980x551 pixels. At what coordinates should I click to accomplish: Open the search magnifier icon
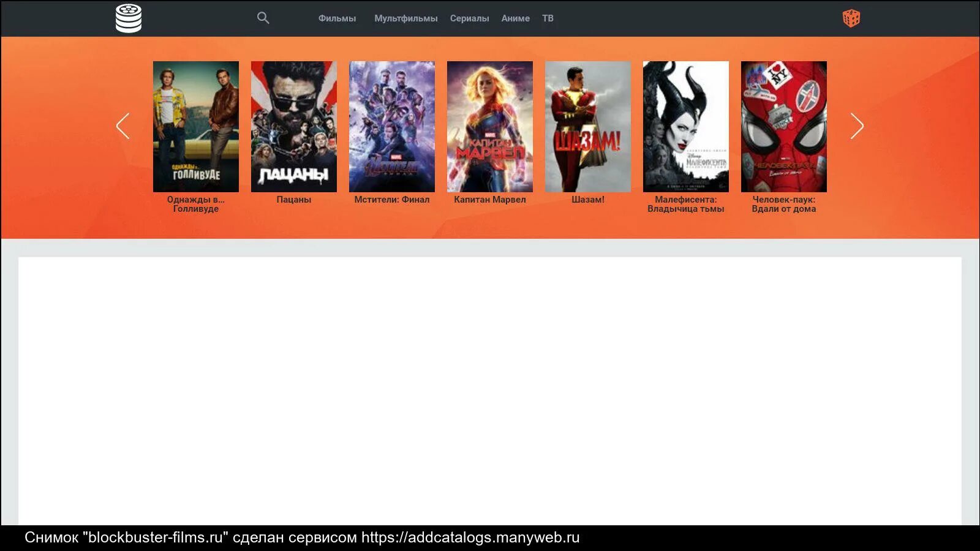(x=263, y=18)
